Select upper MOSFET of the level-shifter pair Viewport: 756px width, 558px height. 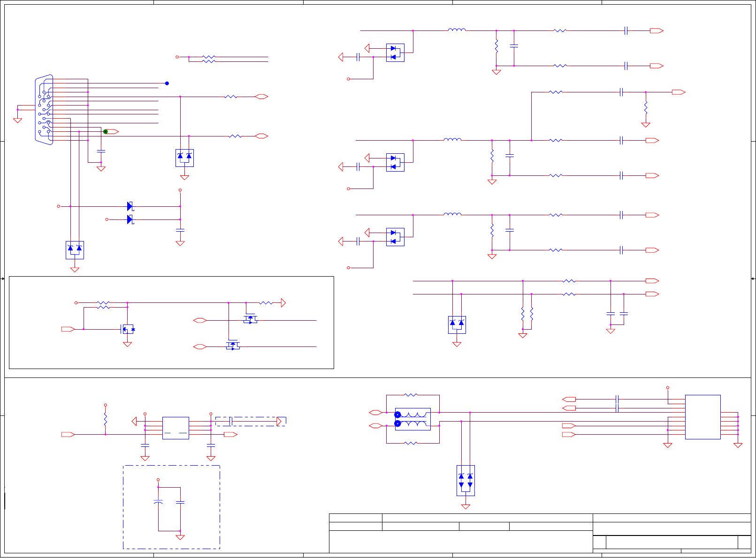point(250,320)
